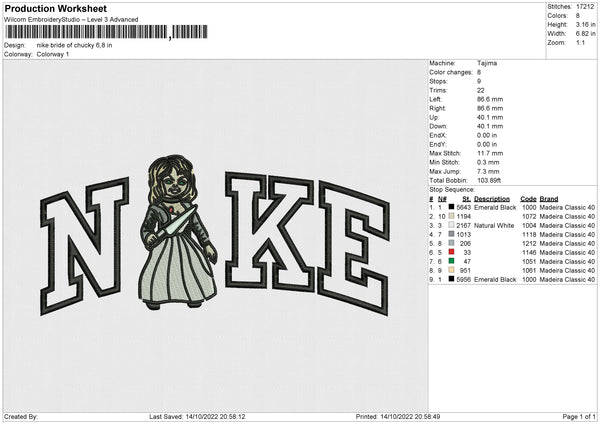This screenshot has width=600, height=424.
Task: Click the 'Colorway 1' value
Action: pos(53,54)
